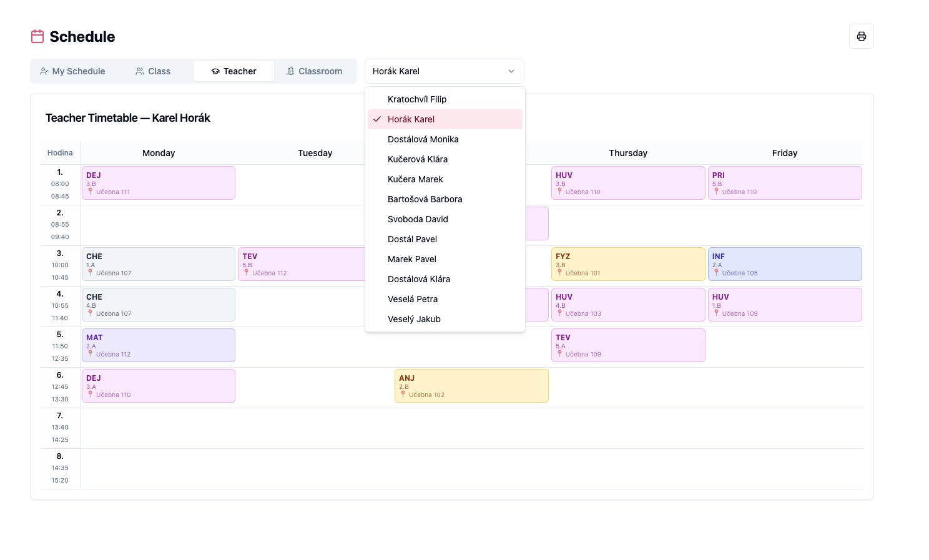Select Kučerová Klára in the dropdown

coord(445,159)
